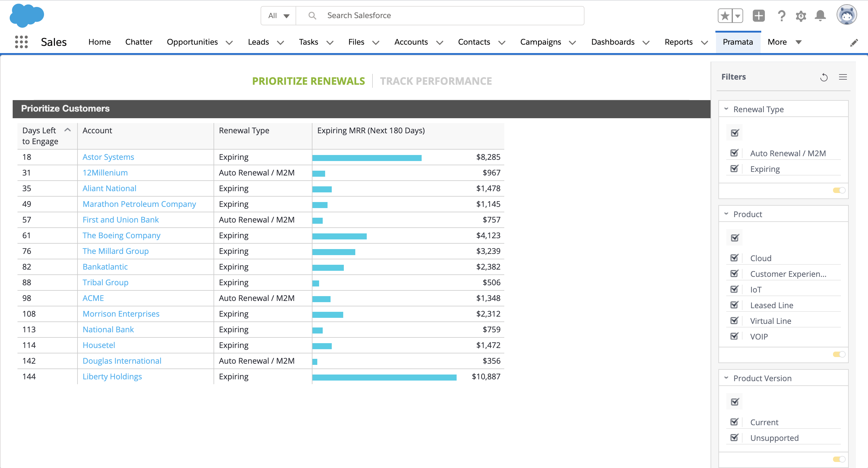Viewport: 868px width, 468px height.
Task: Open Salesforce help via question mark icon
Action: click(781, 15)
